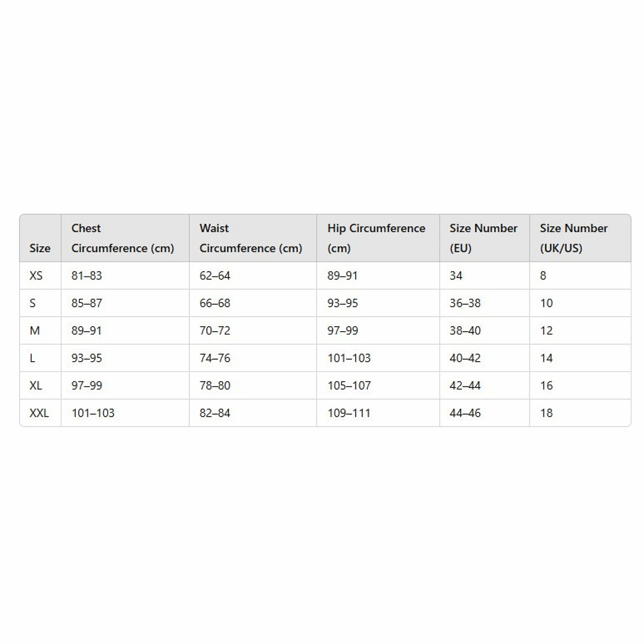Select the Hip Circumference (cm) header

pyautogui.click(x=376, y=238)
